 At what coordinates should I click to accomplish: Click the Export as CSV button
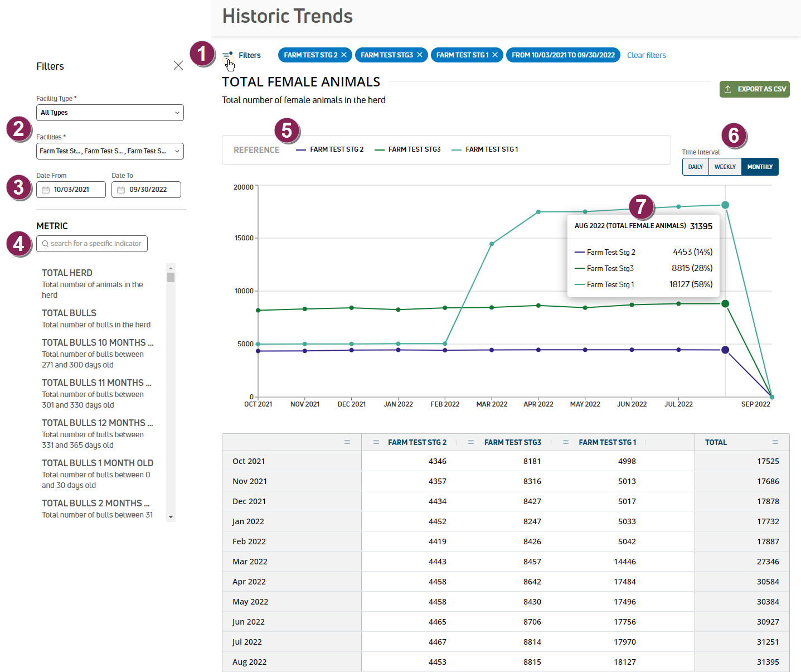pyautogui.click(x=754, y=89)
